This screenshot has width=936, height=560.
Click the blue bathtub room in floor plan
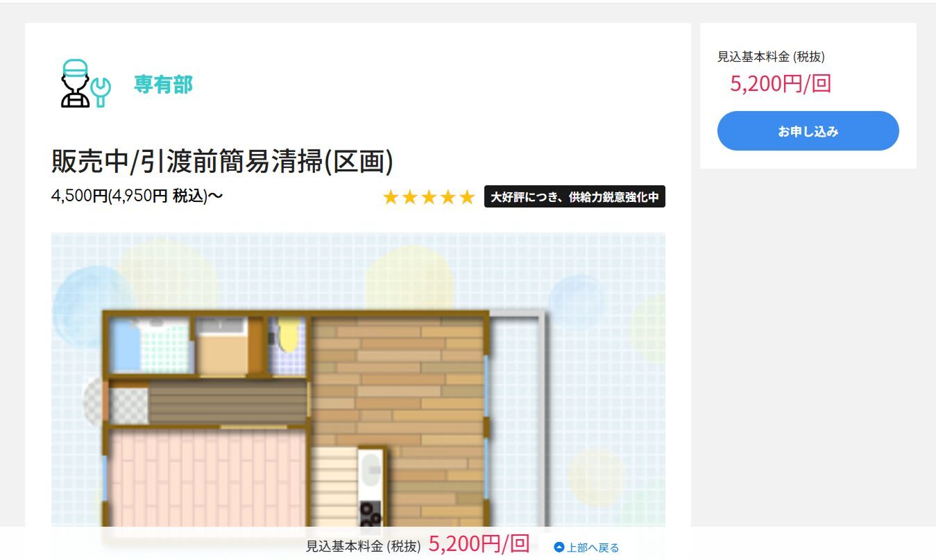[x=149, y=345]
